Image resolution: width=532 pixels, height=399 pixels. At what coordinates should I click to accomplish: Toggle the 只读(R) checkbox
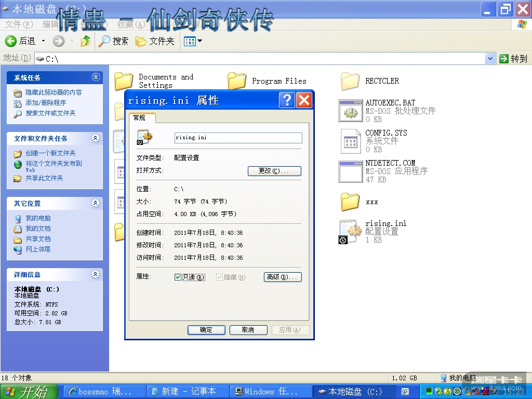tap(178, 277)
